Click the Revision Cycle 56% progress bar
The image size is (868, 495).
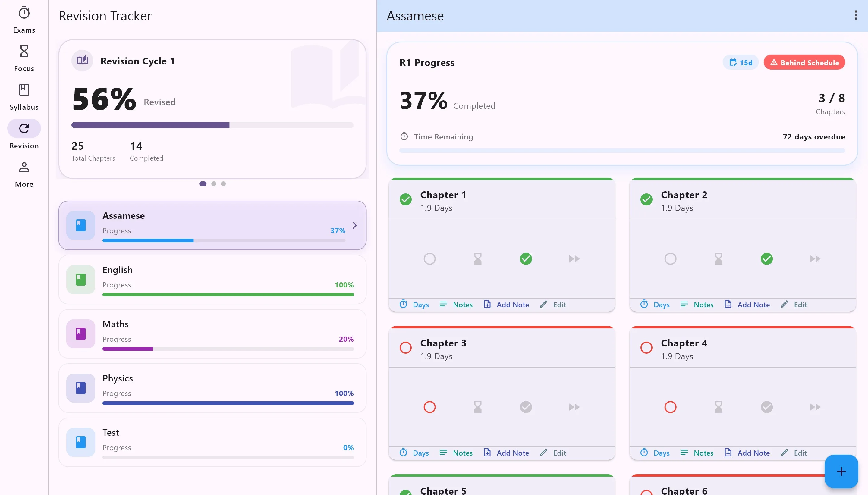[x=212, y=125]
